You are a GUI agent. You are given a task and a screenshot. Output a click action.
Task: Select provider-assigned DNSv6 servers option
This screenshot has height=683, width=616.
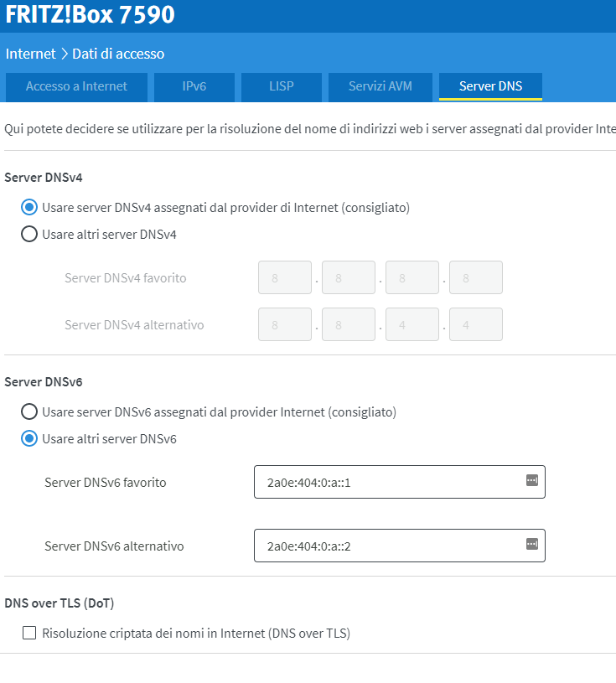[29, 411]
